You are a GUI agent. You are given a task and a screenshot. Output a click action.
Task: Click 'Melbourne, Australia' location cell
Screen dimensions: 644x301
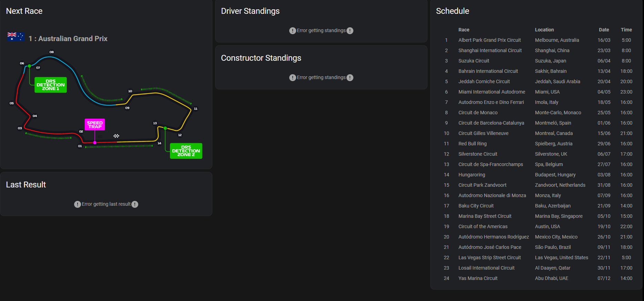pos(557,40)
